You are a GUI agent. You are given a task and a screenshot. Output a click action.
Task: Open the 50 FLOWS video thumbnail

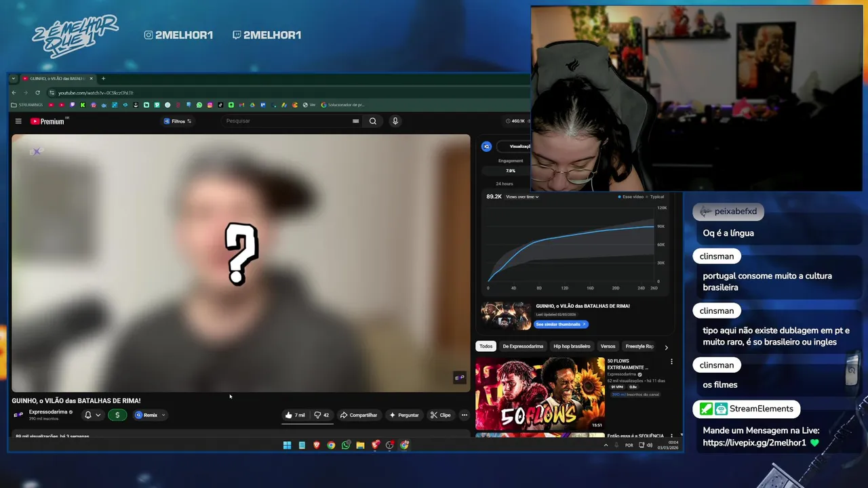coord(540,394)
